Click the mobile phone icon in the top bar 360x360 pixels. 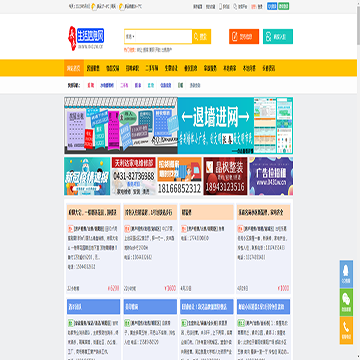point(220,6)
